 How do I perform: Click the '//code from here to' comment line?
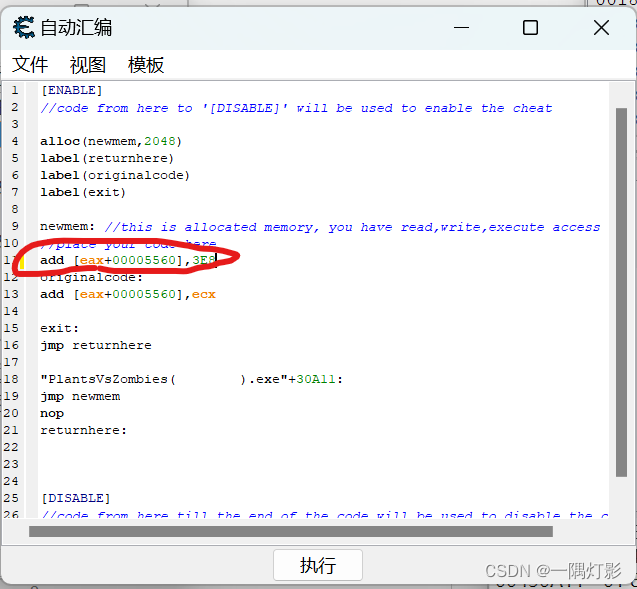coord(296,108)
